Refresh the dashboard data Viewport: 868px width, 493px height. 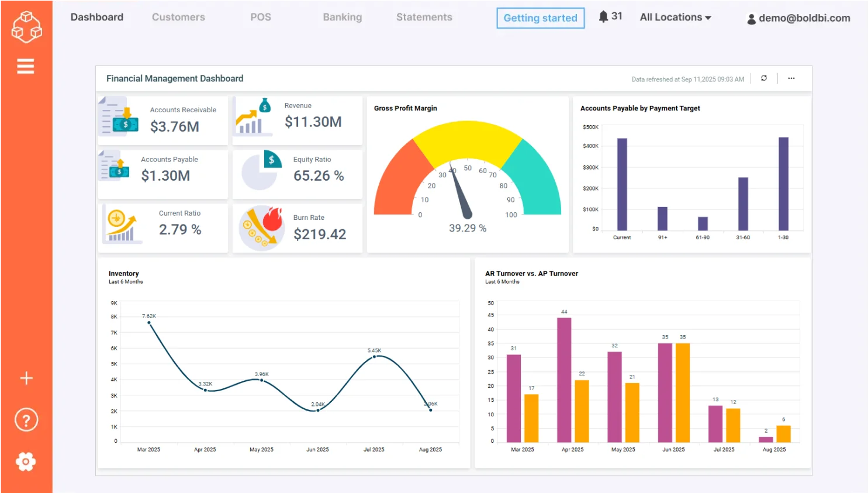click(764, 78)
